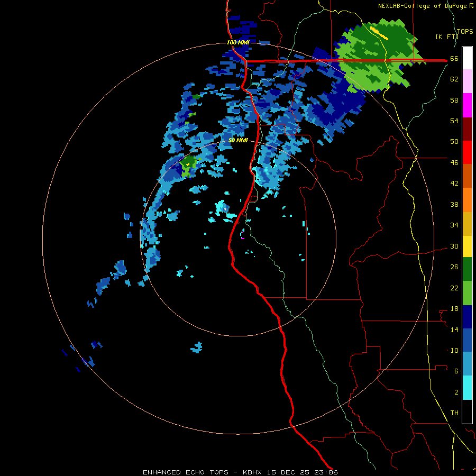Viewport: 476px width, 476px height.
Task: Click the dark orange legend swatch
Action: point(467,176)
